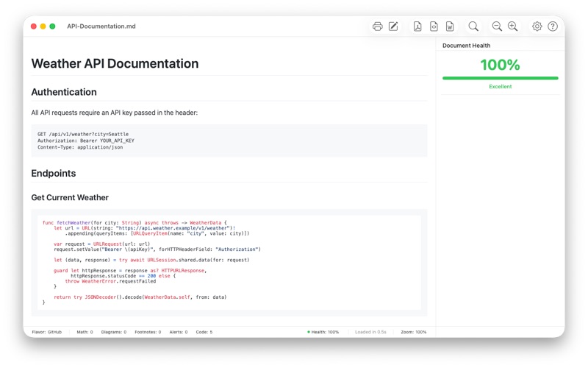Viewport: 588px width, 368px height.
Task: Click the Authentication heading
Action: (64, 92)
